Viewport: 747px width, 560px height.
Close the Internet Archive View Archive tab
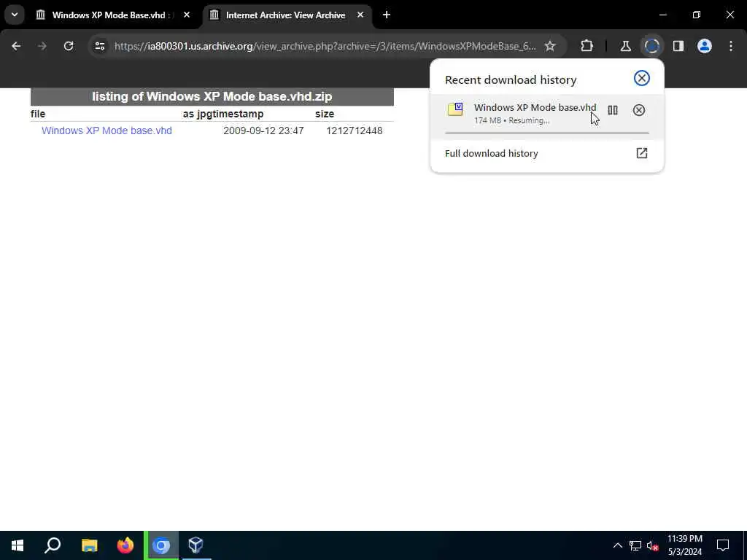click(x=360, y=15)
